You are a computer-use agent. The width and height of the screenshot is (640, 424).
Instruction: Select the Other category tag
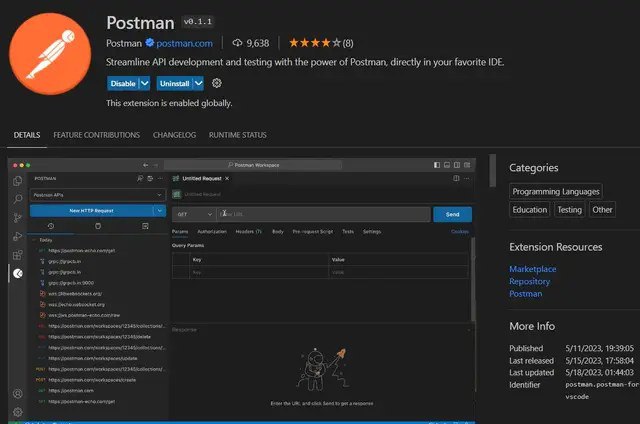pyautogui.click(x=602, y=210)
